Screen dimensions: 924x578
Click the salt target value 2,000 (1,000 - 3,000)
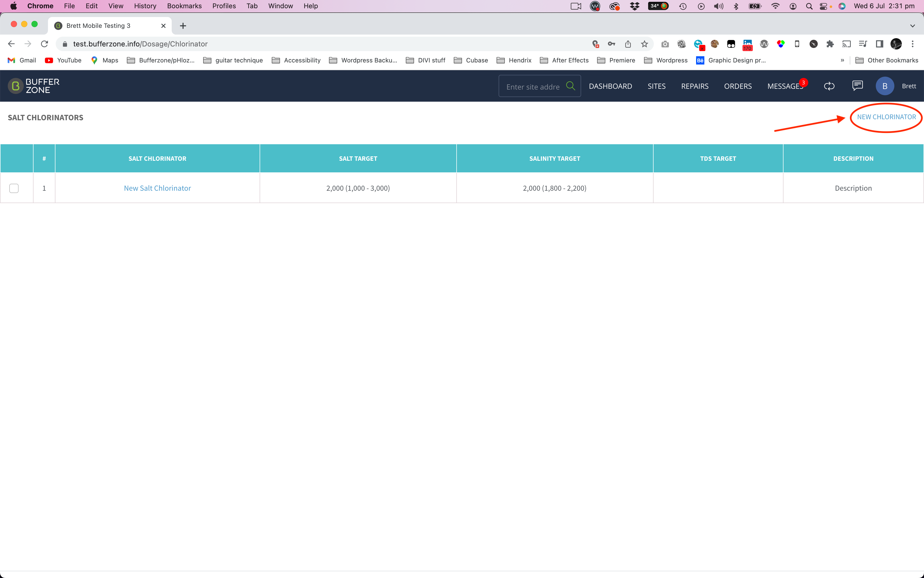pyautogui.click(x=358, y=188)
